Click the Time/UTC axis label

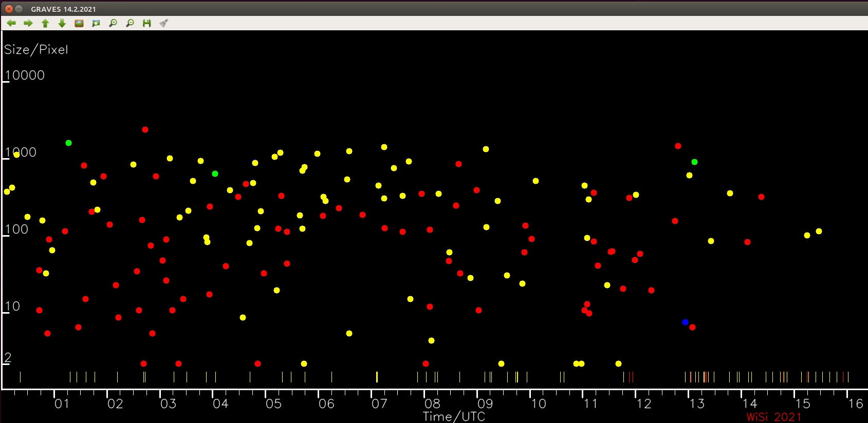coord(454,416)
